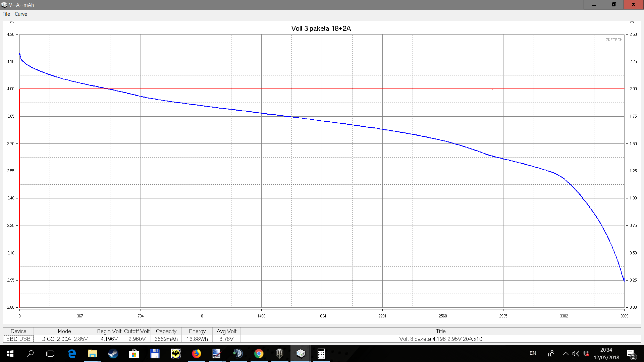644x362 pixels.
Task: Click the chart title Volt 3 paketa
Action: click(321, 28)
